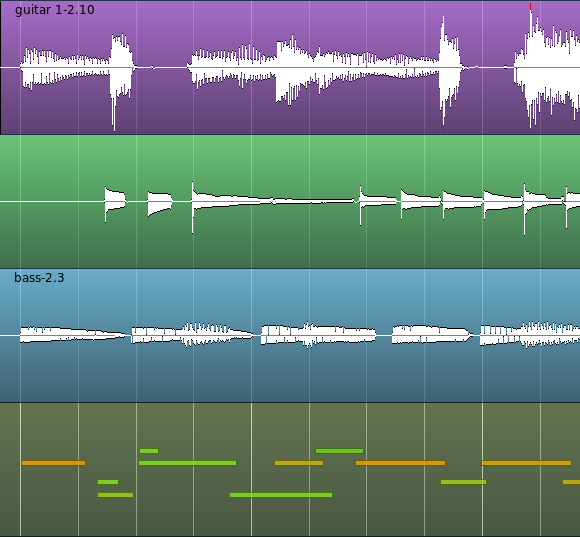Select the longer yellow-green note on the second-lowest row

click(x=463, y=482)
